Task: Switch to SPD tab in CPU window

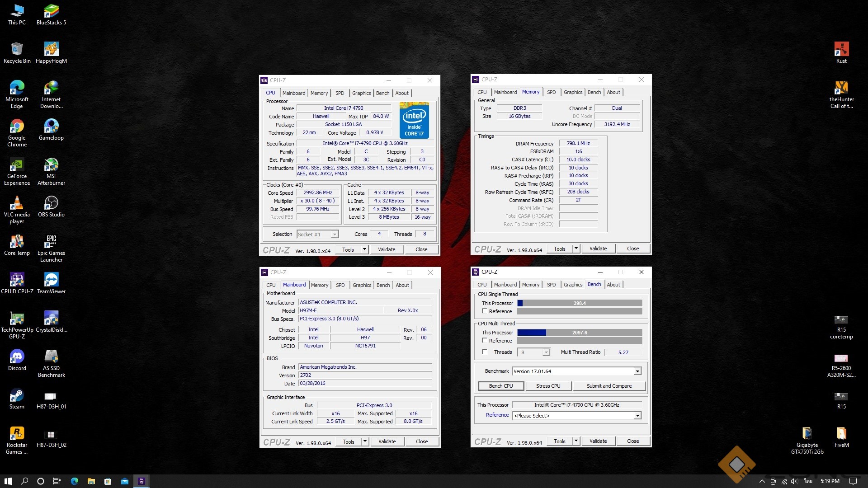Action: [340, 93]
